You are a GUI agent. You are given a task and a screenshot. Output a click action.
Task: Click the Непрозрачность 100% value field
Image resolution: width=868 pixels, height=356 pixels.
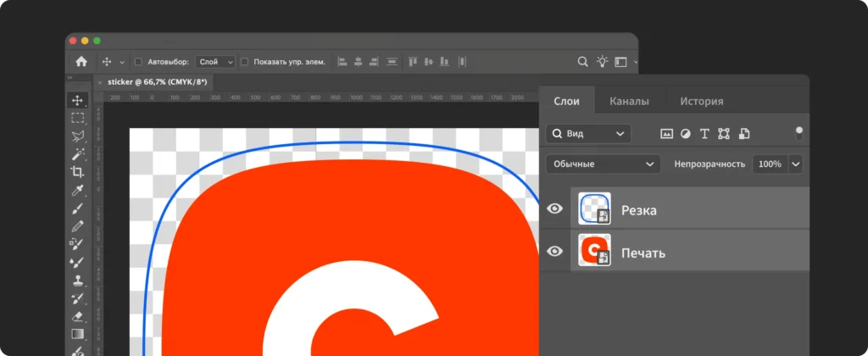pyautogui.click(x=770, y=164)
